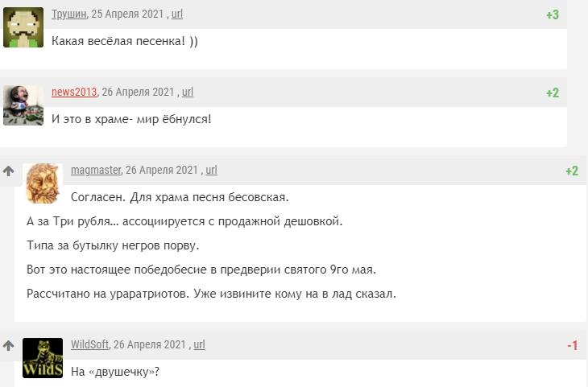
Task: Click the 25 Апреля 2021 date text
Action: coord(127,14)
